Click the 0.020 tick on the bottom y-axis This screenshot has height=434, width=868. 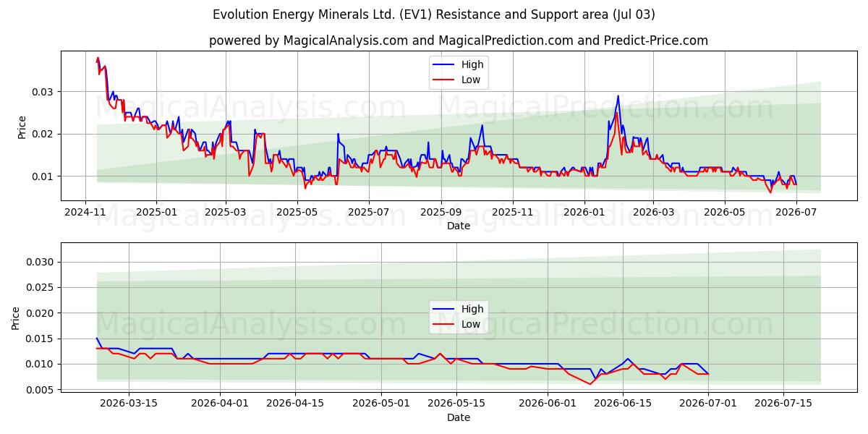(x=41, y=313)
